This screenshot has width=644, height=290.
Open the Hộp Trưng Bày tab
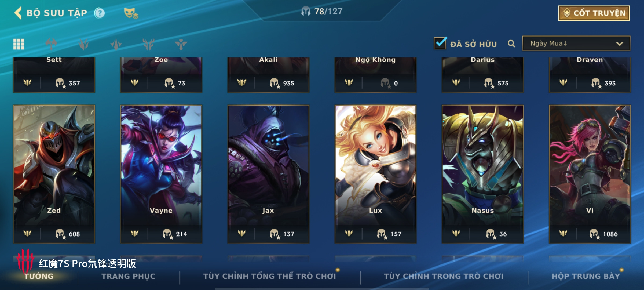586,276
